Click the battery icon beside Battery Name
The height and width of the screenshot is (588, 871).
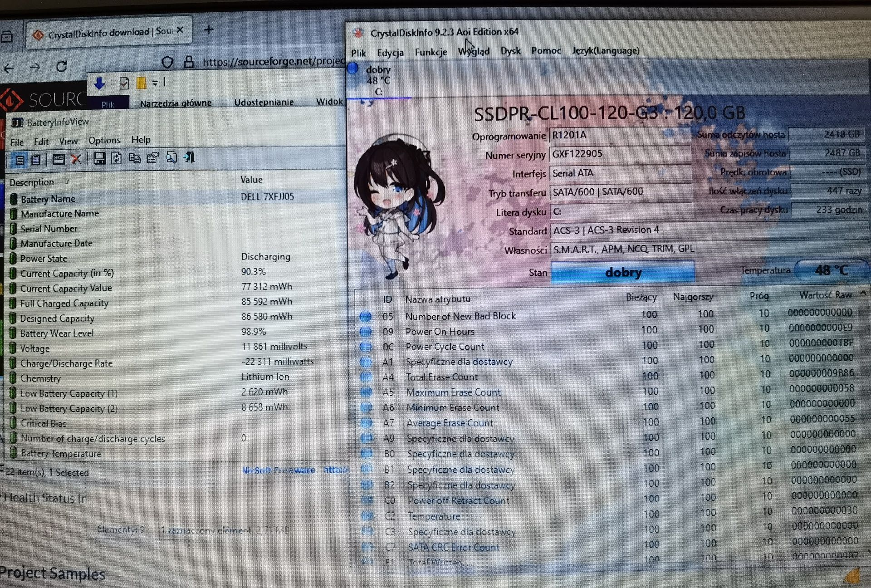pos(14,199)
